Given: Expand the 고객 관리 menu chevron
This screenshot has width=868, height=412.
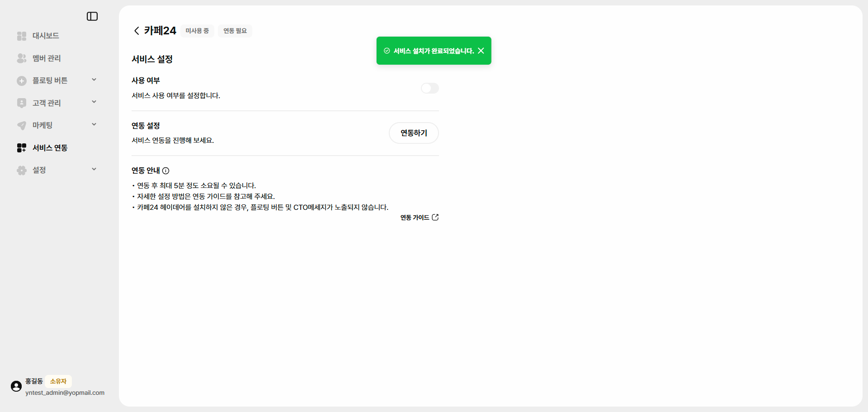Looking at the screenshot, I should (x=94, y=102).
